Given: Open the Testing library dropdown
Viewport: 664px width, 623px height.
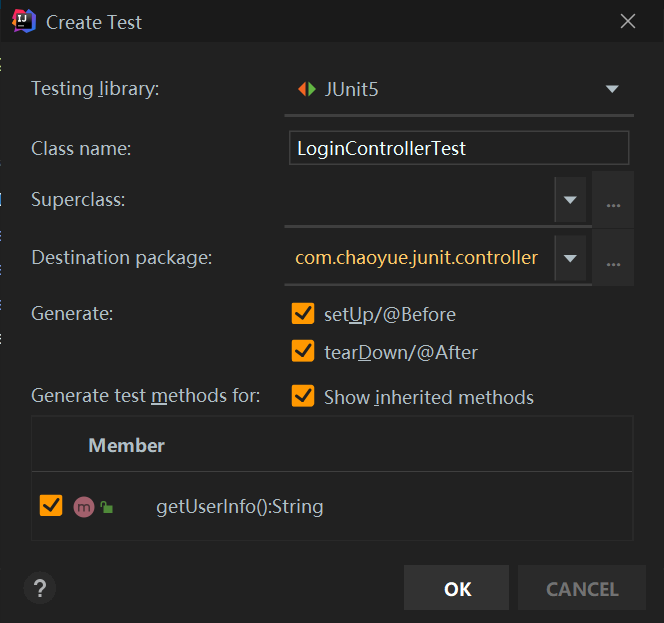Looking at the screenshot, I should point(612,89).
